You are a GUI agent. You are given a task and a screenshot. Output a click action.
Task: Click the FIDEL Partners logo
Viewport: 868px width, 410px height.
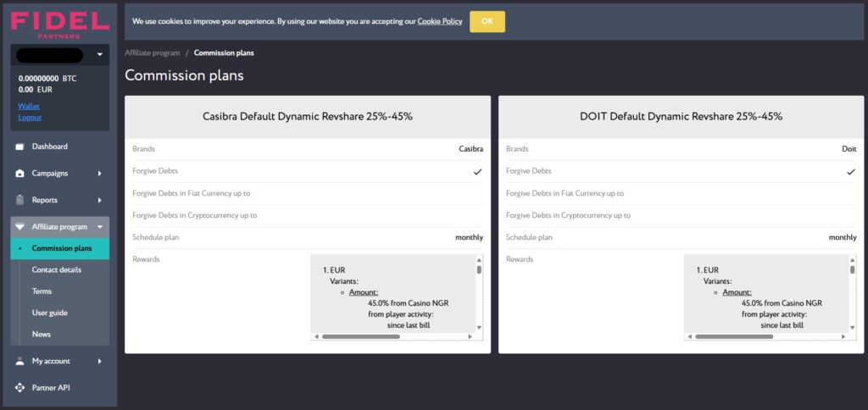click(x=60, y=25)
